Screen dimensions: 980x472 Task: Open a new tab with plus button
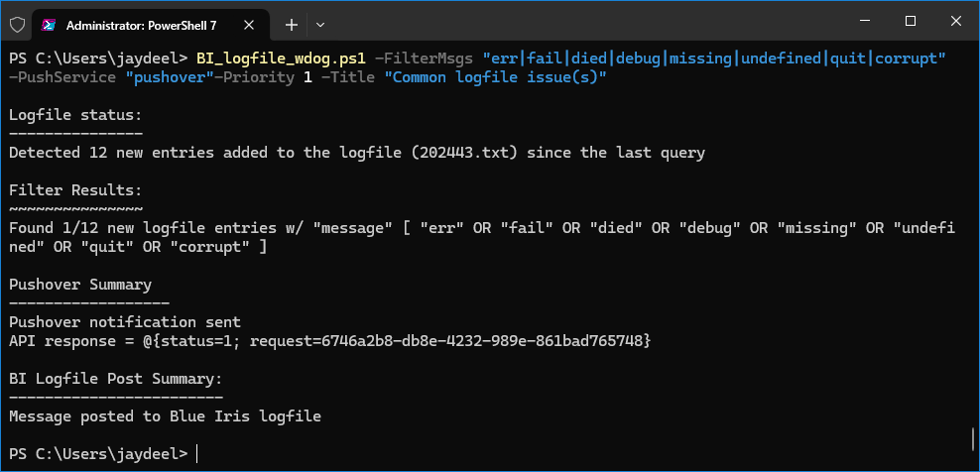(292, 25)
